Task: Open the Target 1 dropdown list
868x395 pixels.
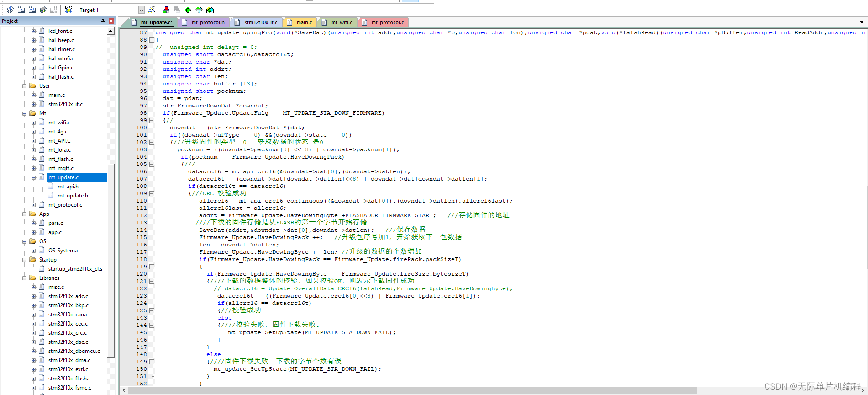Action: point(141,10)
